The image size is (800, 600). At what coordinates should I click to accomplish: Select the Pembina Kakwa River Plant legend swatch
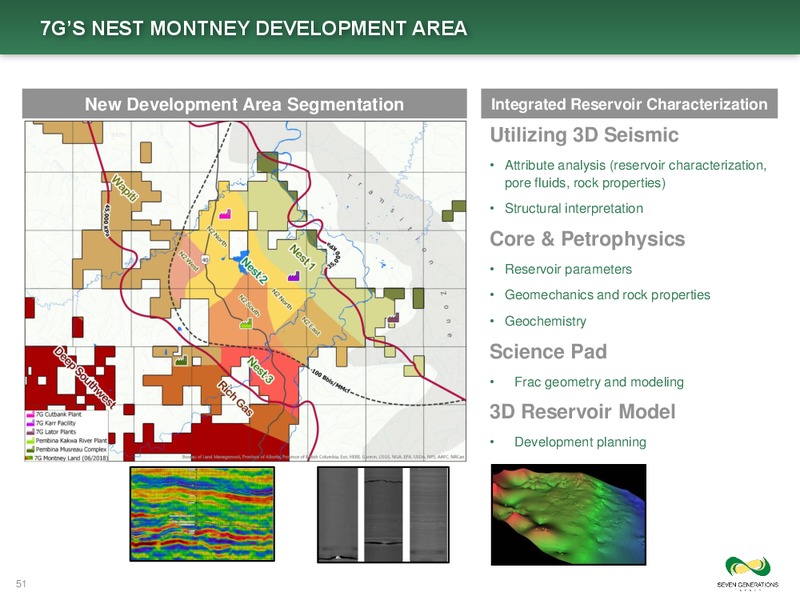coord(30,440)
